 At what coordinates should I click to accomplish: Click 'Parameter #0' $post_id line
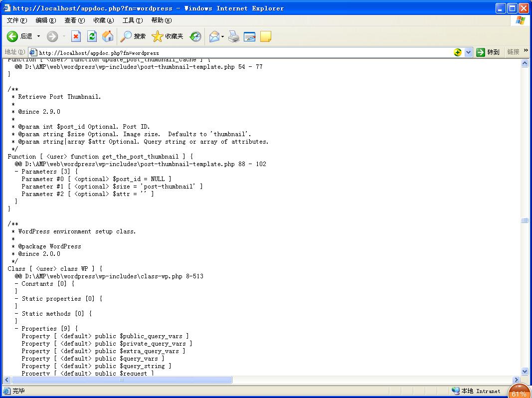[96, 179]
